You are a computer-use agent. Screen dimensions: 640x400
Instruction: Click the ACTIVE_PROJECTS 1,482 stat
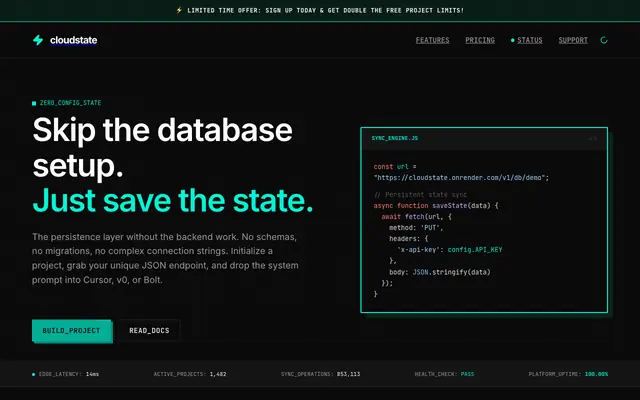190,374
